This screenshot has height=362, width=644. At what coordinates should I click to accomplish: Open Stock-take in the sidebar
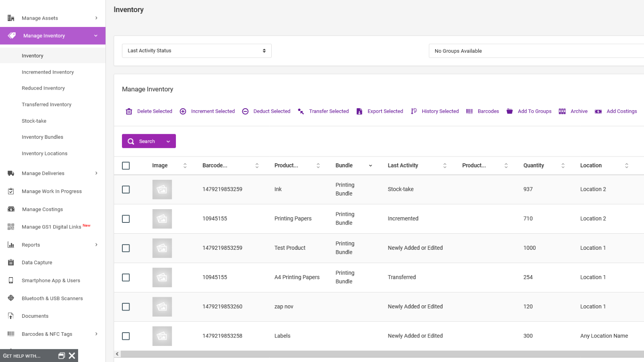34,121
